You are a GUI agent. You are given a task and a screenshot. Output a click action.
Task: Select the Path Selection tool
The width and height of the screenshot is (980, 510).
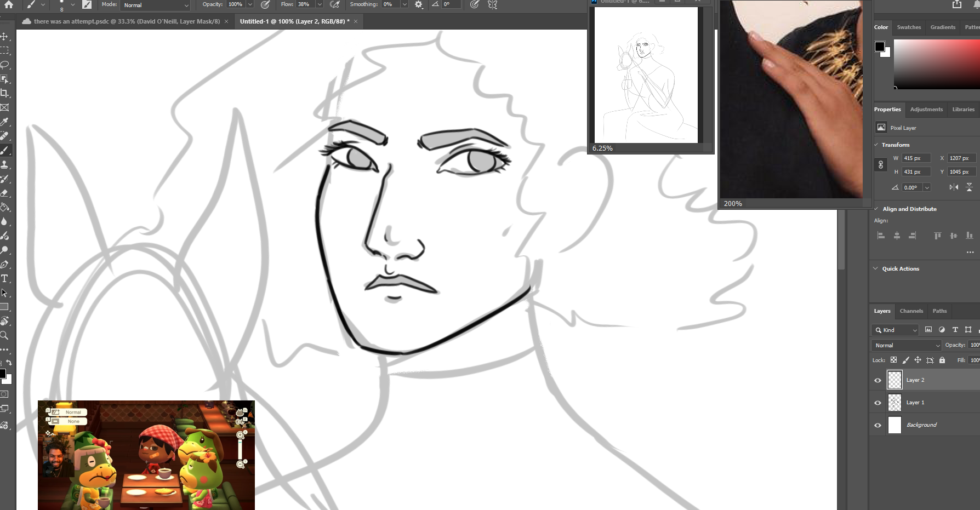(4, 293)
